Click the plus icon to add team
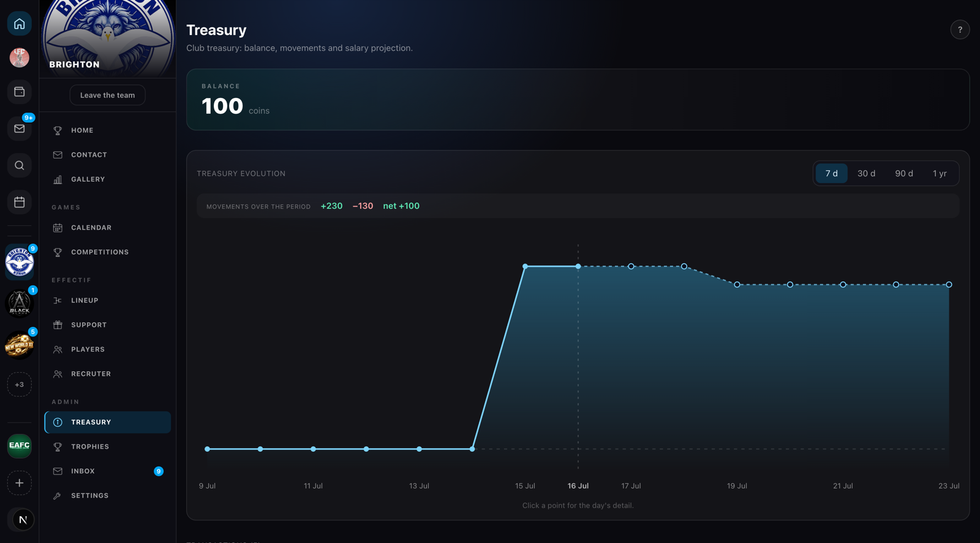Screen dimensions: 980x543 [x=20, y=483]
